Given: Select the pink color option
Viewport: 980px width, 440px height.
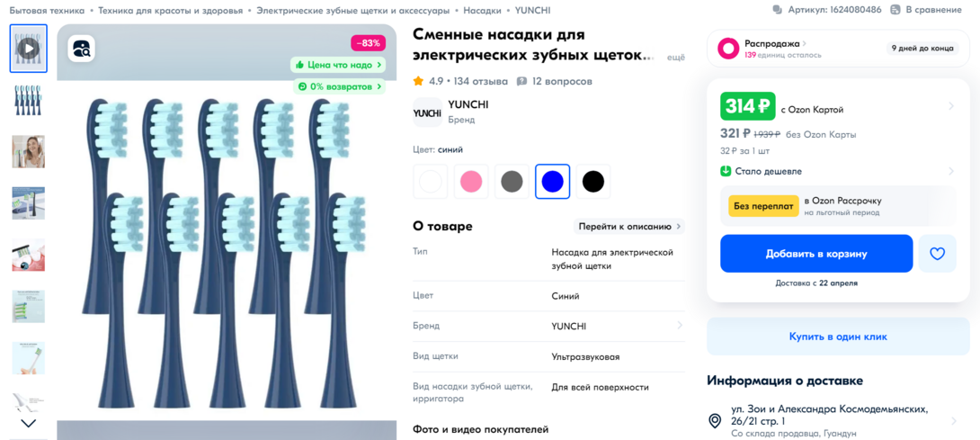Looking at the screenshot, I should point(471,182).
